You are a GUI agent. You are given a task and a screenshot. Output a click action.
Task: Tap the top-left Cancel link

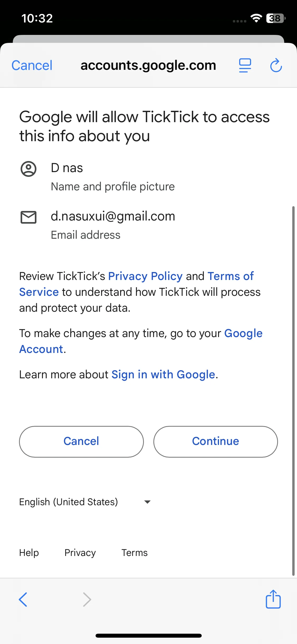(x=32, y=65)
